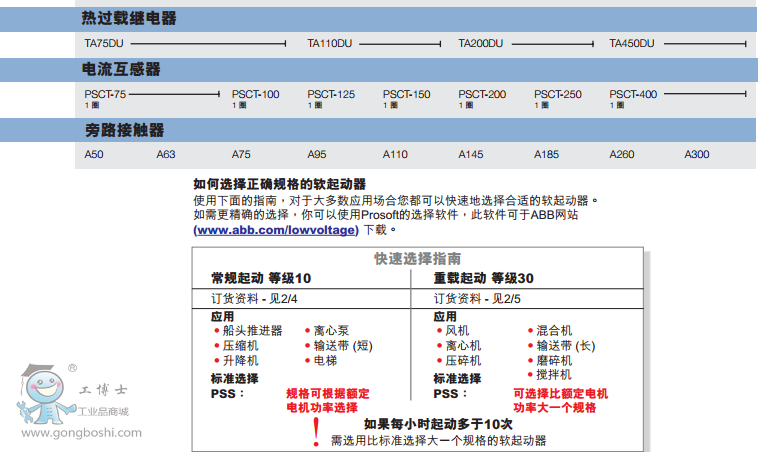
Task: Select the 旁路接触器 section header
Action: [124, 130]
